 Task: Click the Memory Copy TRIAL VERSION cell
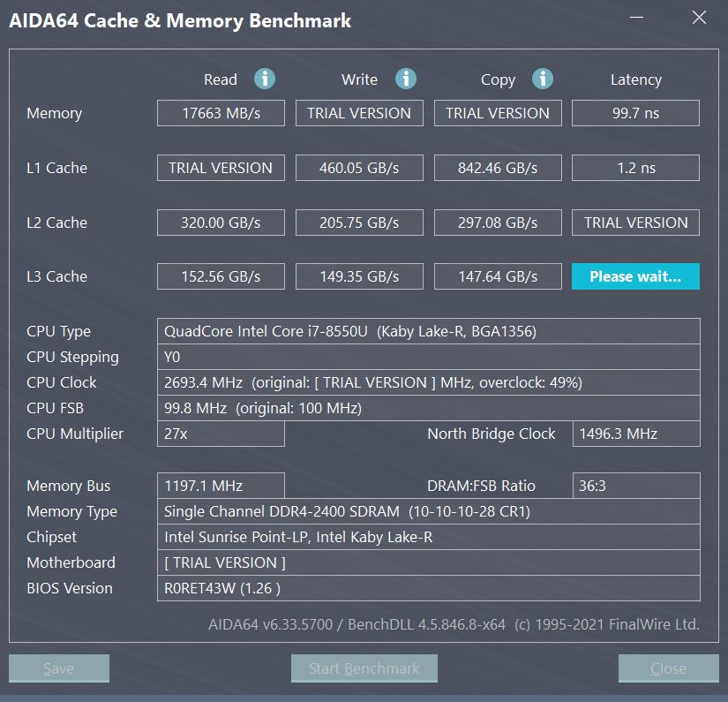pos(498,113)
